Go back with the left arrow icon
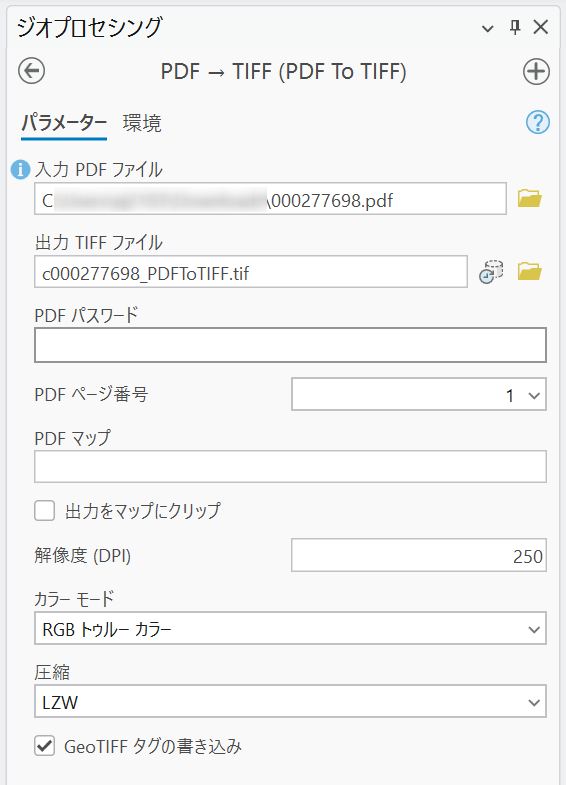This screenshot has height=785, width=566. coord(32,71)
